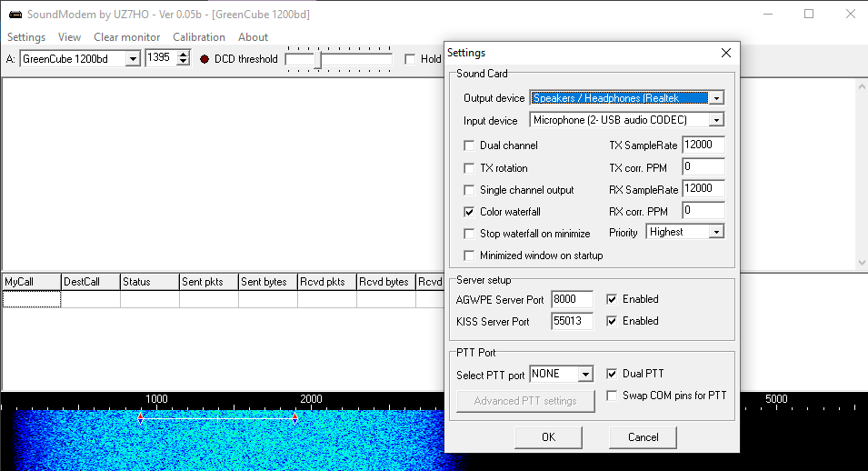Open the Select PTT port dropdown

[585, 374]
